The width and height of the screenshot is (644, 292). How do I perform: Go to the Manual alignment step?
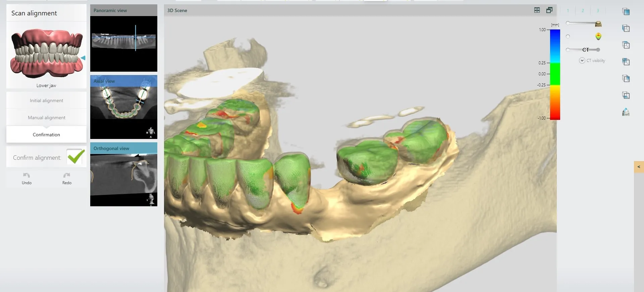(x=46, y=118)
